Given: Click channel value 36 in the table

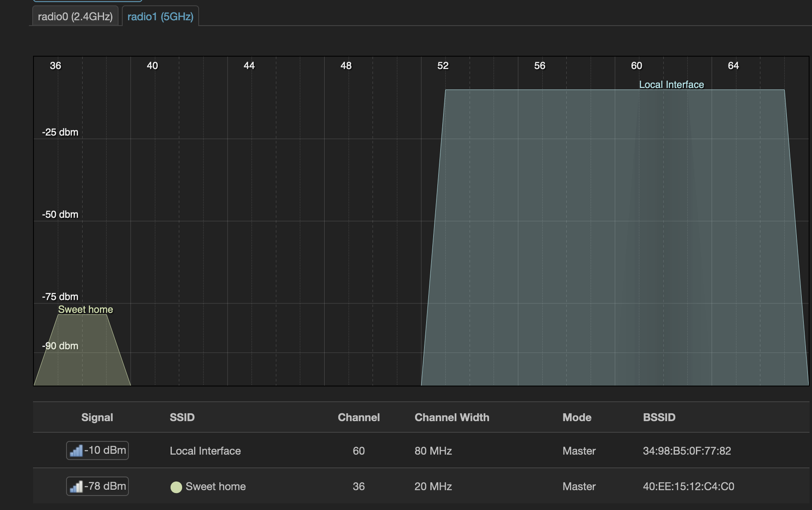Looking at the screenshot, I should 359,486.
